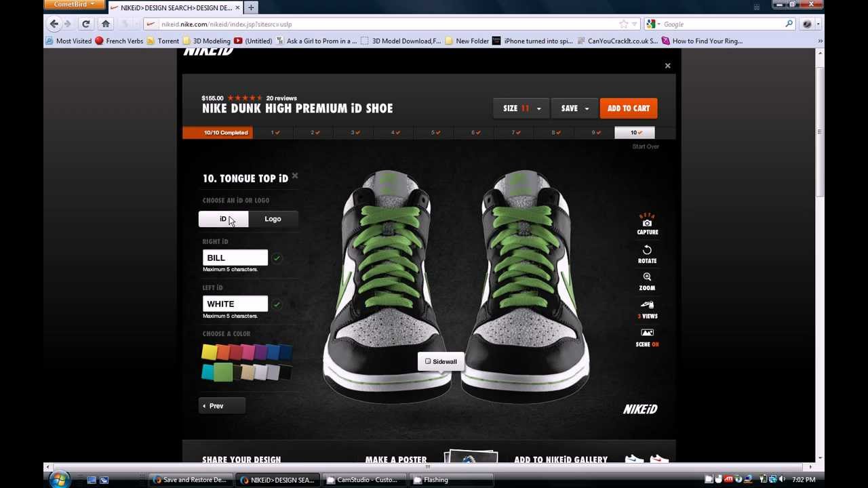The height and width of the screenshot is (488, 868).
Task: Close the NIKEiD customizer overlay
Action: pos(667,66)
